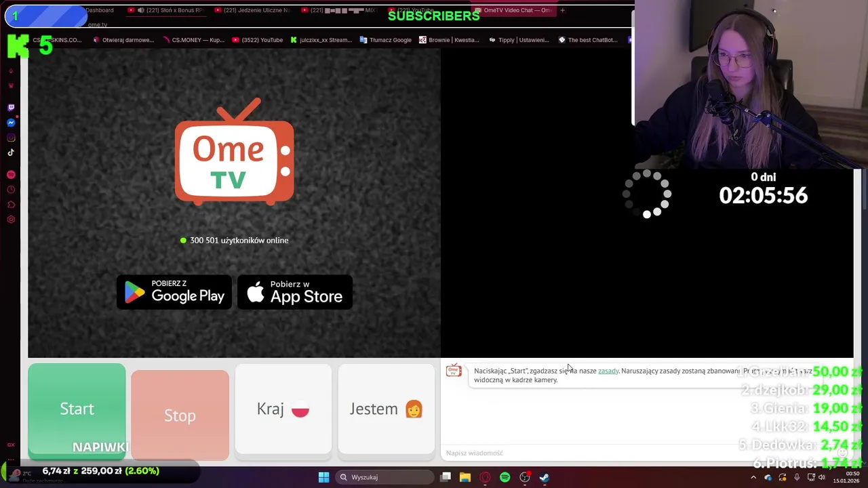Open The best ChatBot bookmark
The image size is (868, 488).
pos(588,40)
